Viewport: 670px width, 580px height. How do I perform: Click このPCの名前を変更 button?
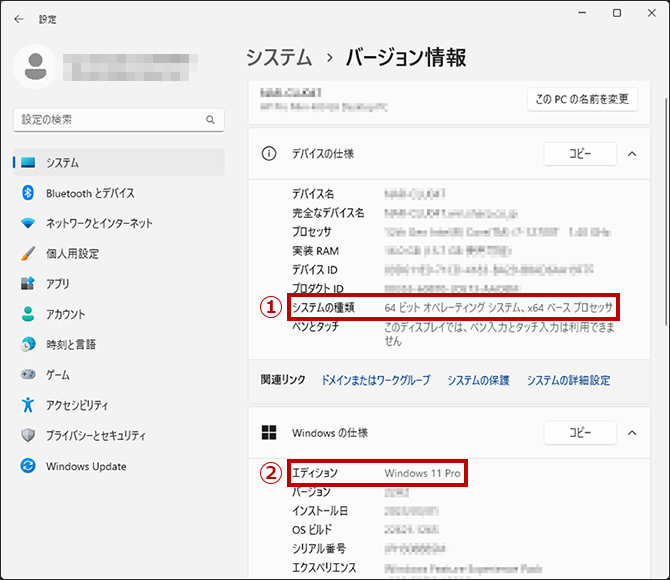tap(582, 99)
